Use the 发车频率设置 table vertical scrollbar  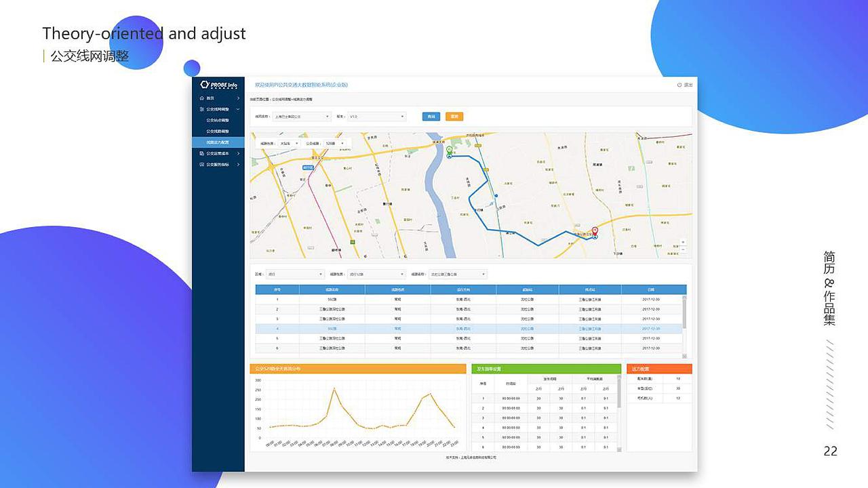tap(618, 392)
